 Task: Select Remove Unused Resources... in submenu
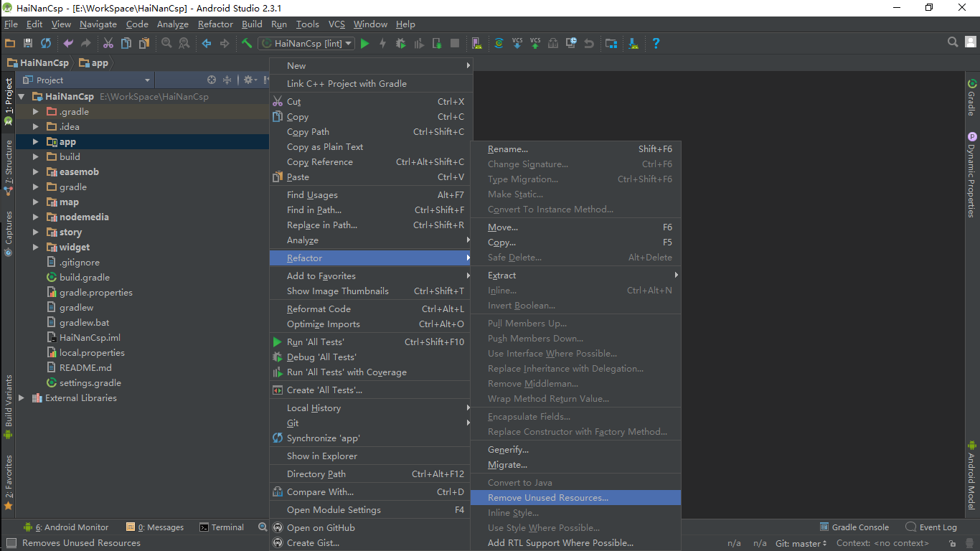point(575,498)
